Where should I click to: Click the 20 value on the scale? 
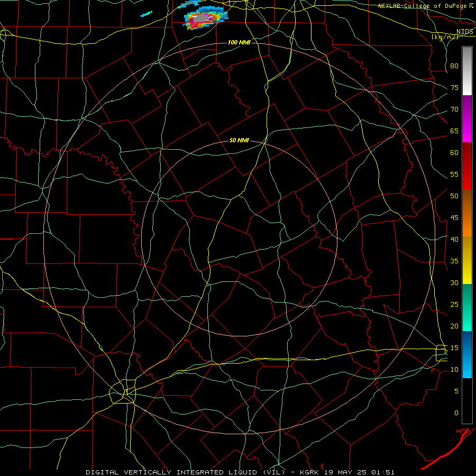tap(454, 326)
